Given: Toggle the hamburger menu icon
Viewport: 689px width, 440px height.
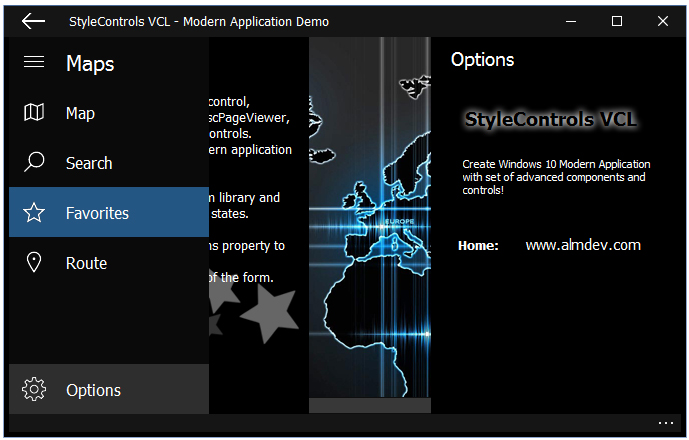Looking at the screenshot, I should point(34,62).
